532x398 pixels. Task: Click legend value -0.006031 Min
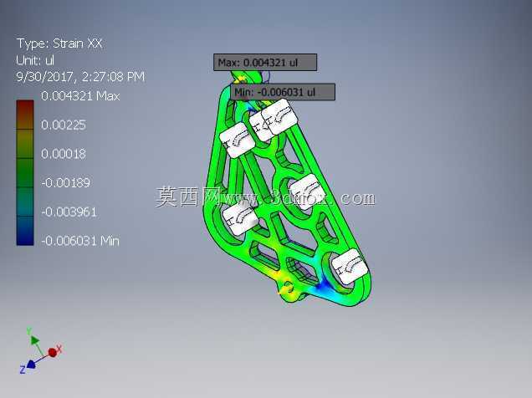tap(80, 241)
